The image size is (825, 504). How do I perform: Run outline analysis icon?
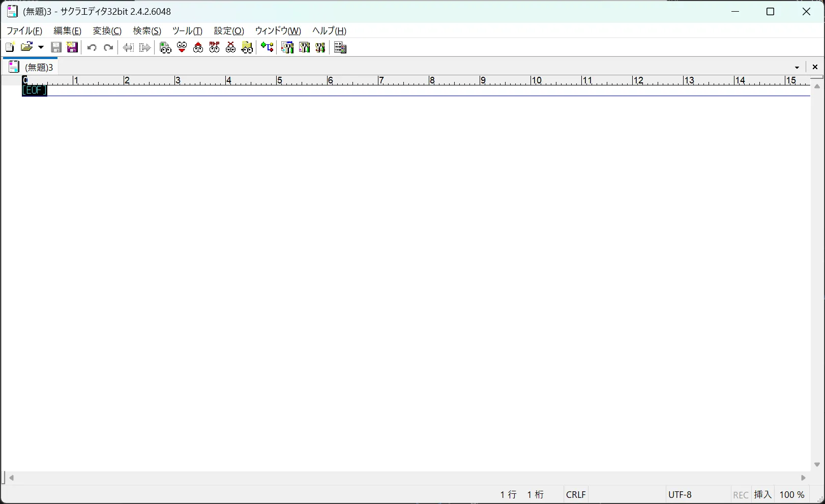[x=267, y=47]
